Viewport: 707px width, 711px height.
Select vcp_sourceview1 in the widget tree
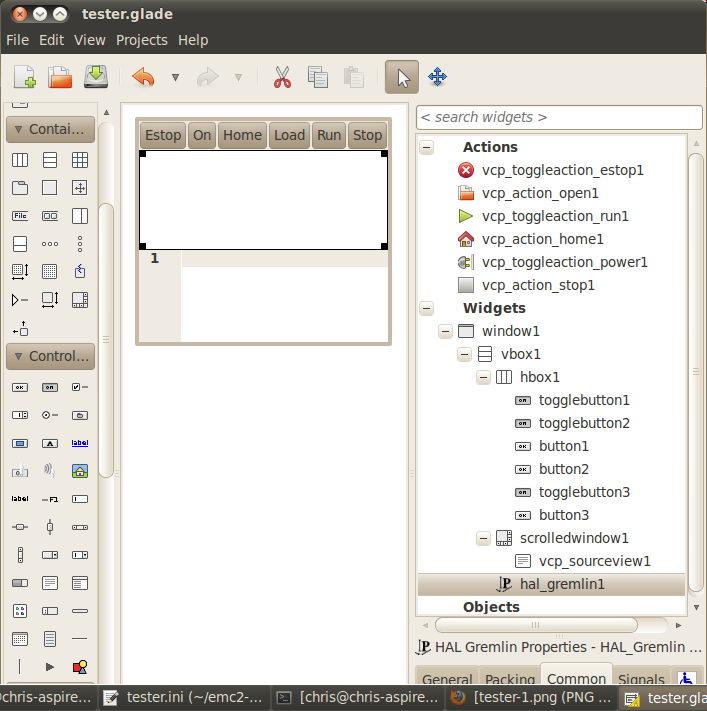pyautogui.click(x=594, y=561)
